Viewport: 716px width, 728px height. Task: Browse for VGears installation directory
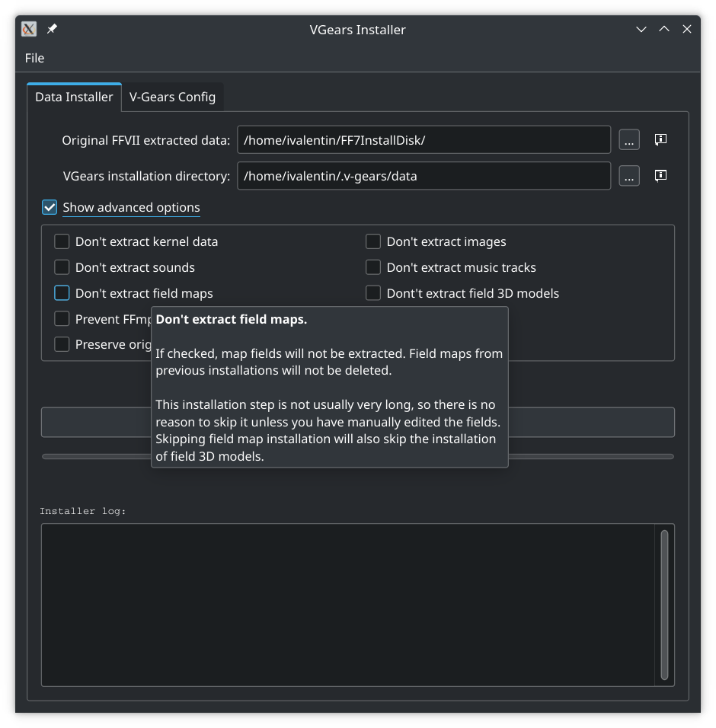coord(629,176)
